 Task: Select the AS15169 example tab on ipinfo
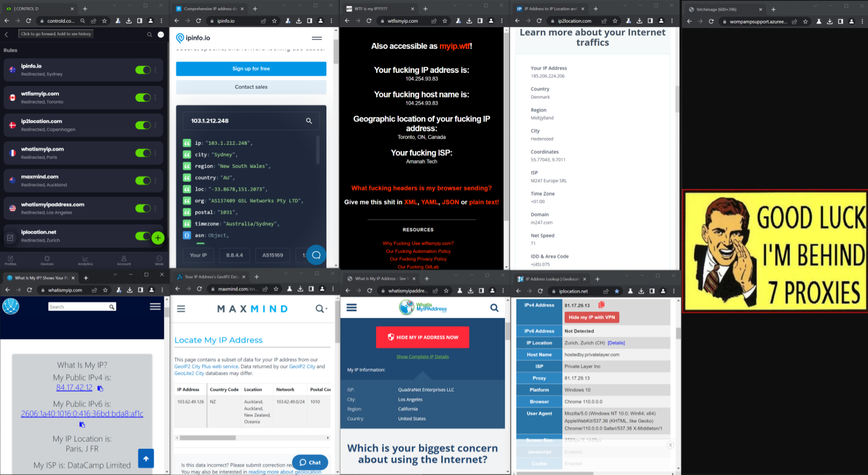(x=272, y=255)
